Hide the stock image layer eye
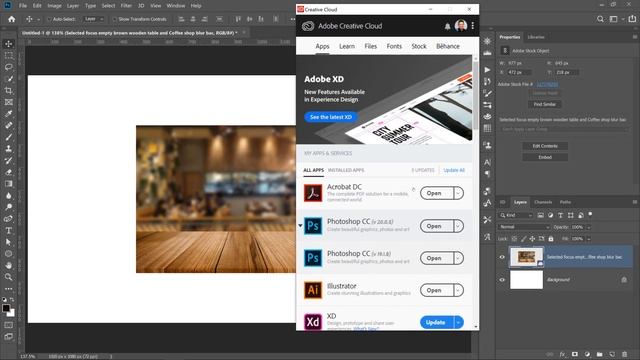The image size is (640, 360). click(502, 257)
